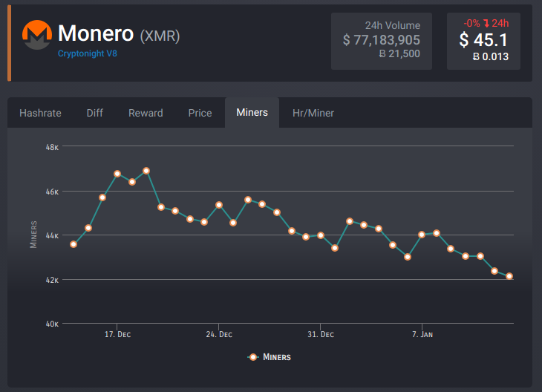Viewport: 542px width, 392px height.
Task: Open the Cryptonight V8 algorithm link
Action: [x=88, y=53]
